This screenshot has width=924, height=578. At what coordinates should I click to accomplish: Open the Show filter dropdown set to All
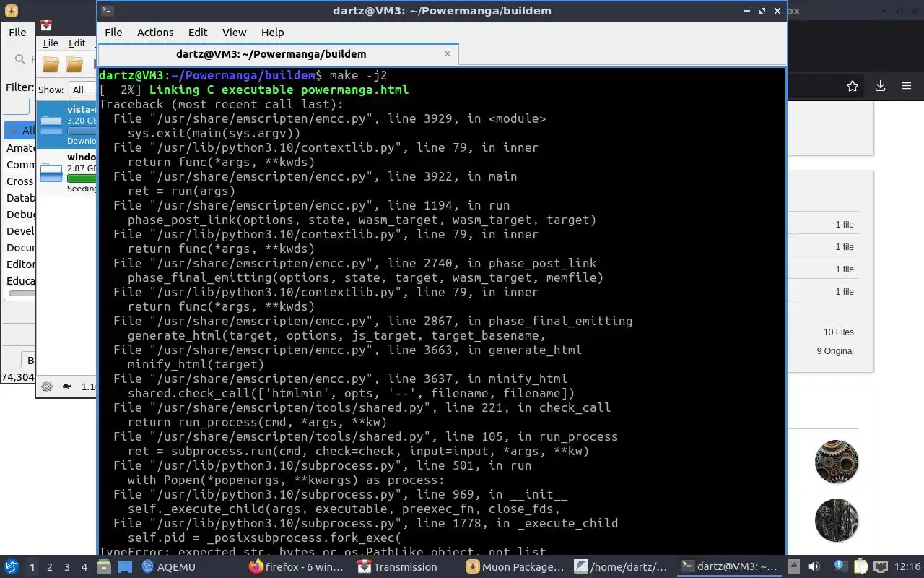82,90
